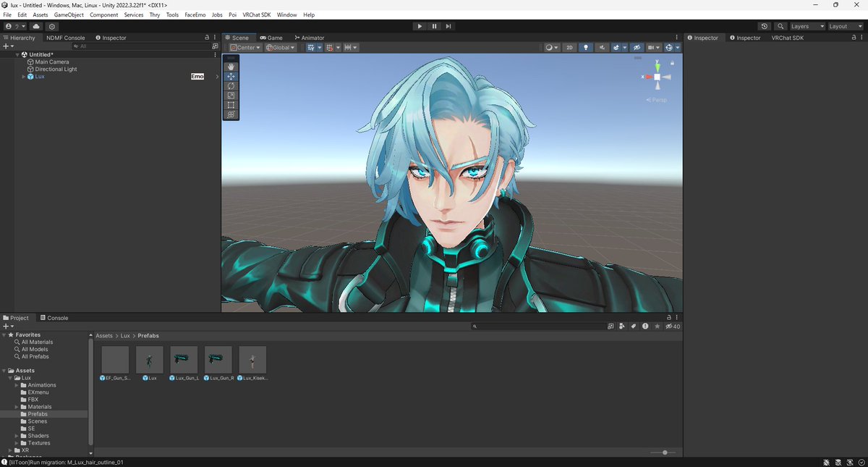The width and height of the screenshot is (868, 467).
Task: Click the scene orientation gizmo center cube
Action: [657, 77]
